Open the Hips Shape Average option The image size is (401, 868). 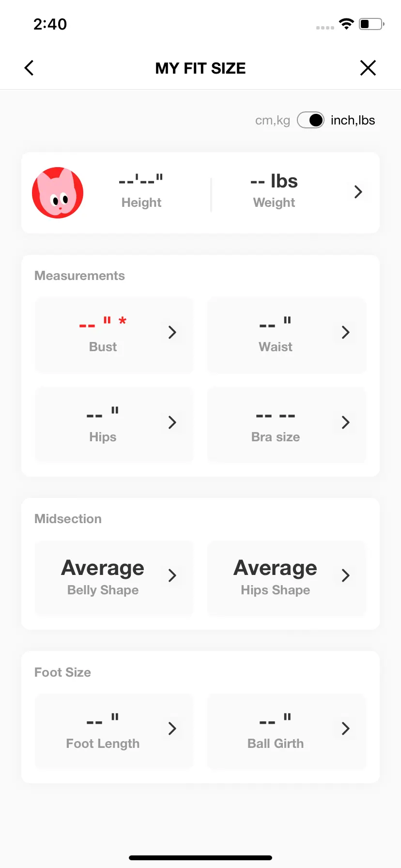[287, 578]
